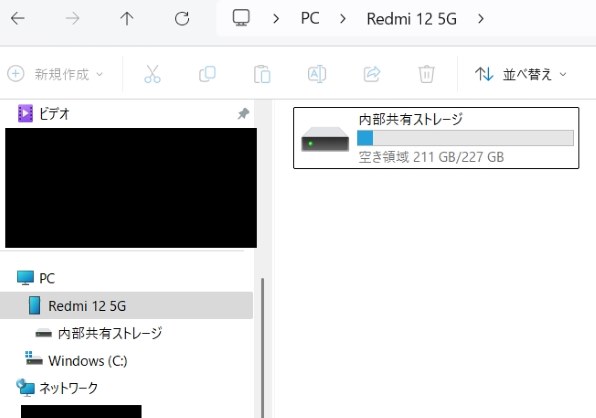The width and height of the screenshot is (596, 418).
Task: Click the Windows (C:) drive icon
Action: tap(33, 358)
